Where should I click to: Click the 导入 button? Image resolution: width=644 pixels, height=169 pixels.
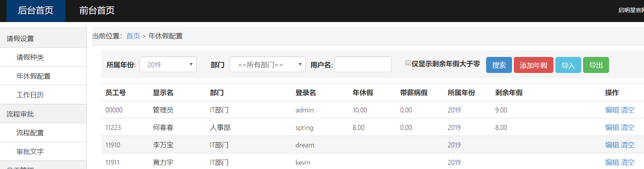[x=568, y=65]
